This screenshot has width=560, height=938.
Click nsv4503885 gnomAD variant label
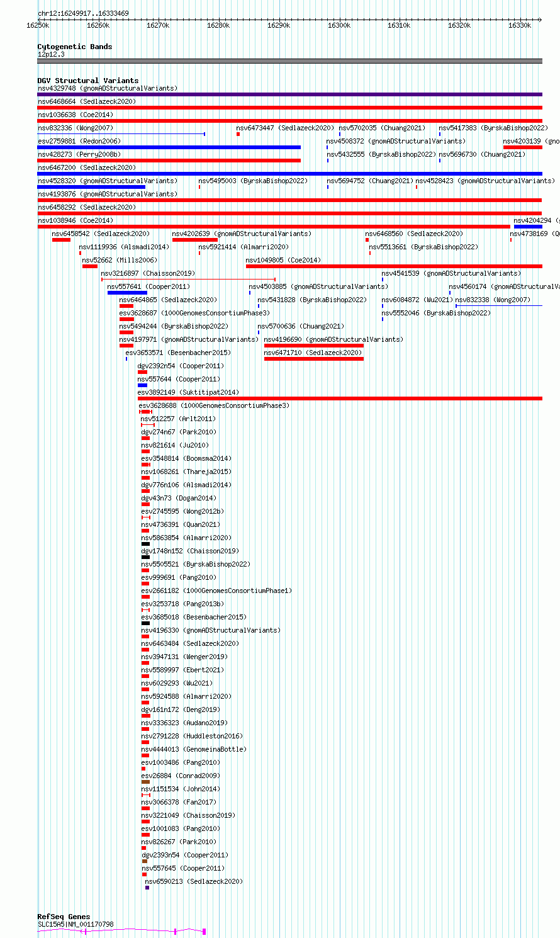(x=318, y=286)
